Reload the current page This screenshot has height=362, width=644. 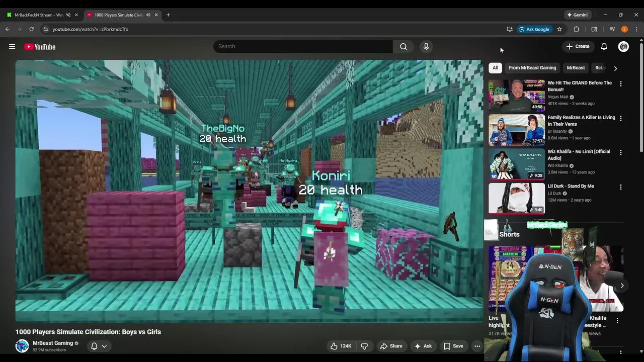31,29
